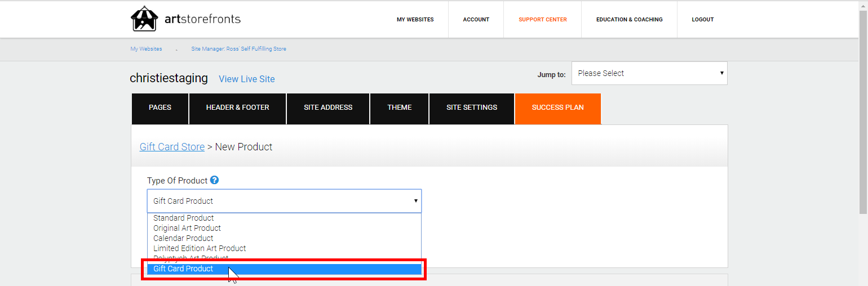Choose Original Art Product option

click(x=187, y=228)
